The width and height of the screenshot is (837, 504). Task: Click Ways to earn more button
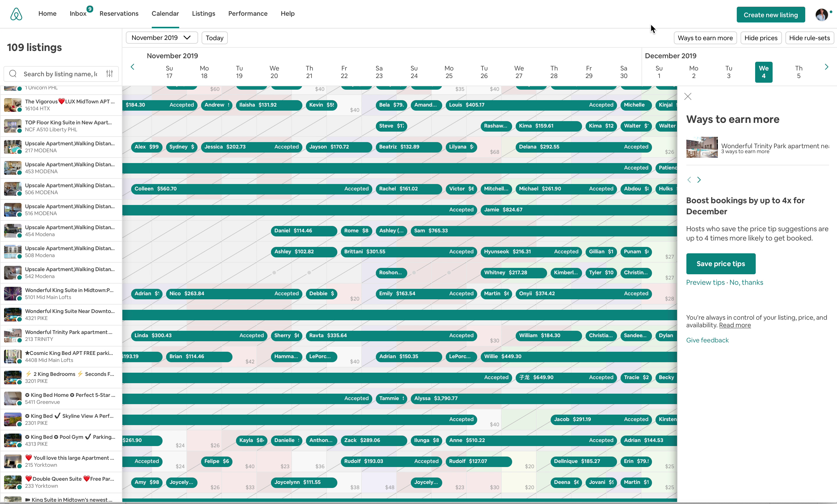(705, 38)
